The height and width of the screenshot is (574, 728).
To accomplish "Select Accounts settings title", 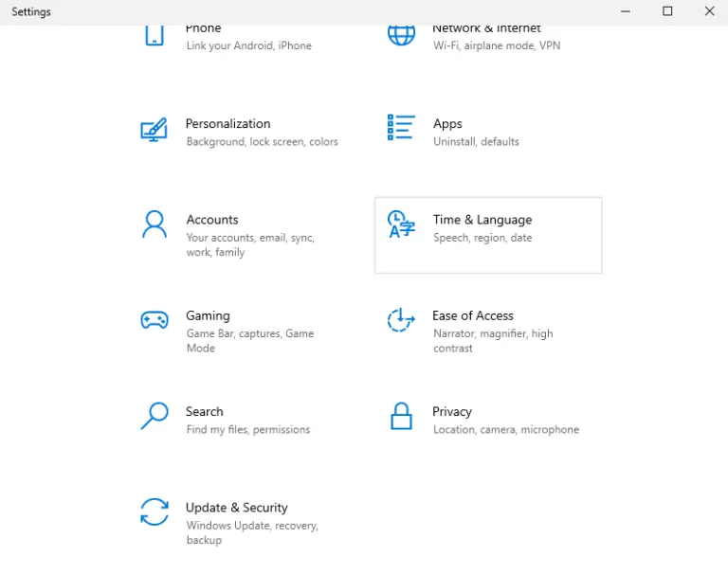I will [212, 220].
